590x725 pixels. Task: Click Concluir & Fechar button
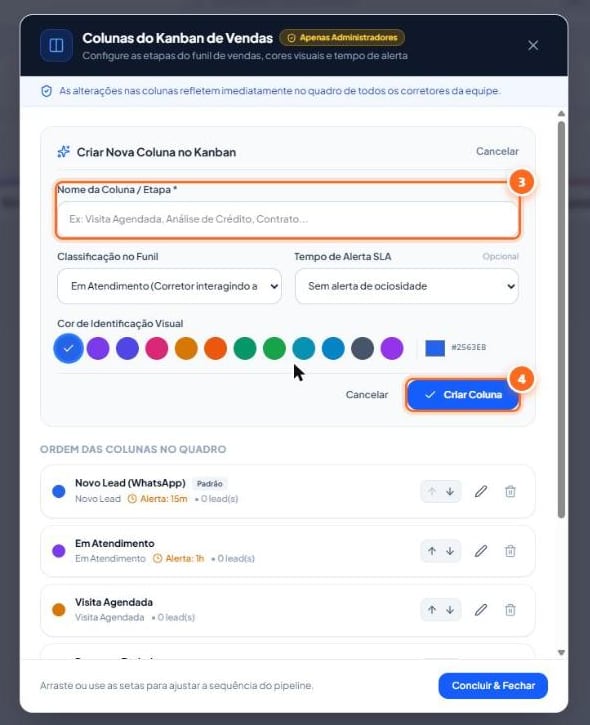tap(493, 686)
